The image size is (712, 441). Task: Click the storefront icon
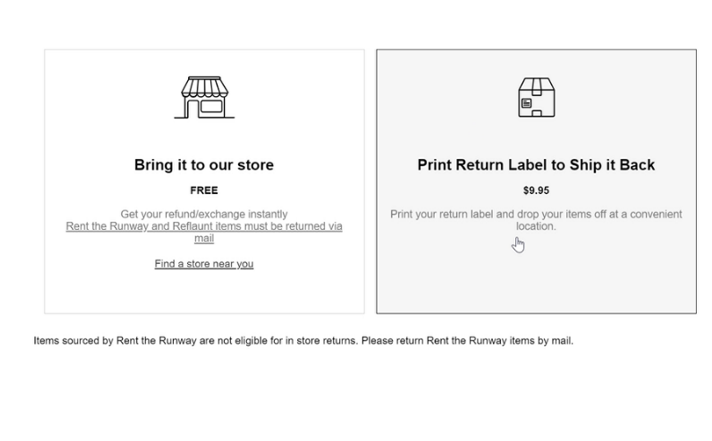pos(204,98)
